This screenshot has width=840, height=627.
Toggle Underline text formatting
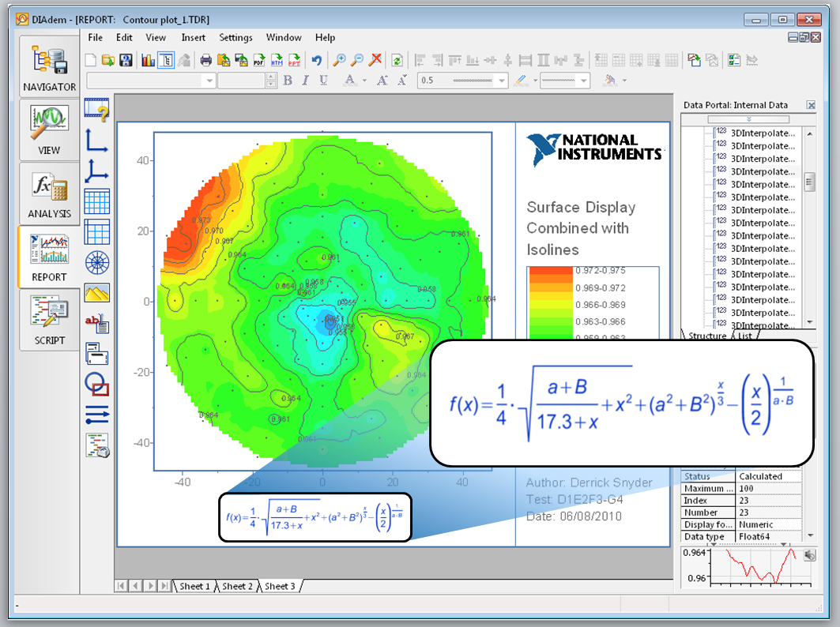[x=323, y=81]
